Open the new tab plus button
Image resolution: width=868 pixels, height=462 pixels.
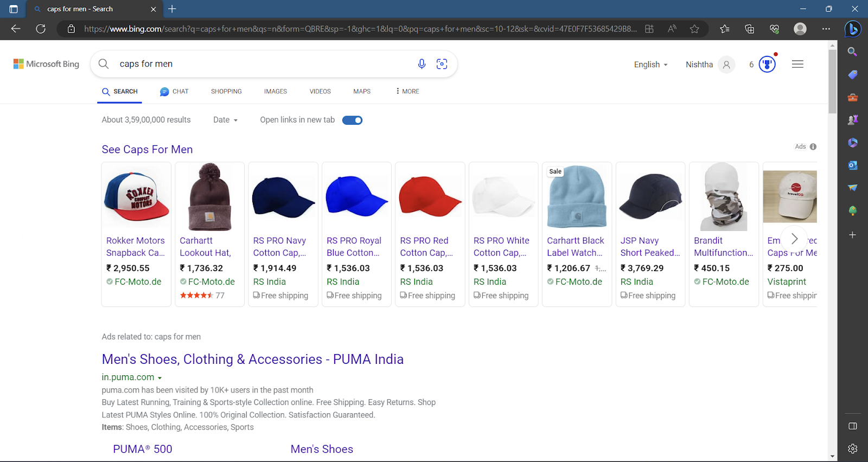tap(172, 9)
